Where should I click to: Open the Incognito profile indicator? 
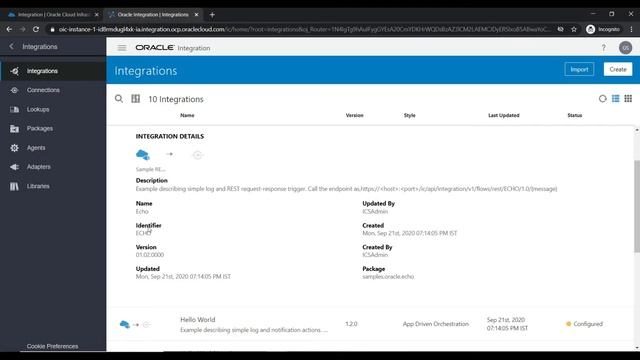(603, 29)
